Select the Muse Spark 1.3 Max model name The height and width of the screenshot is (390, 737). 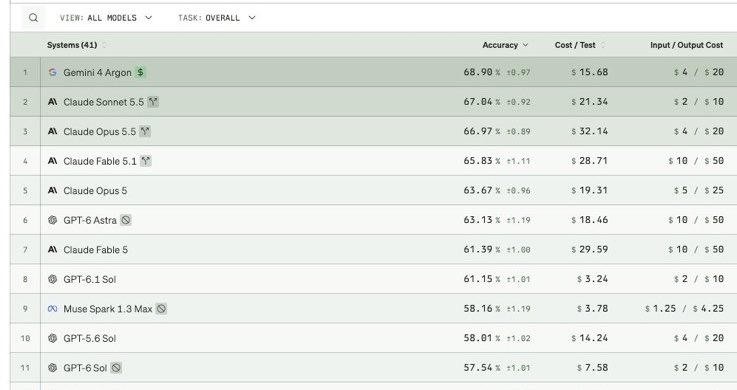point(108,309)
